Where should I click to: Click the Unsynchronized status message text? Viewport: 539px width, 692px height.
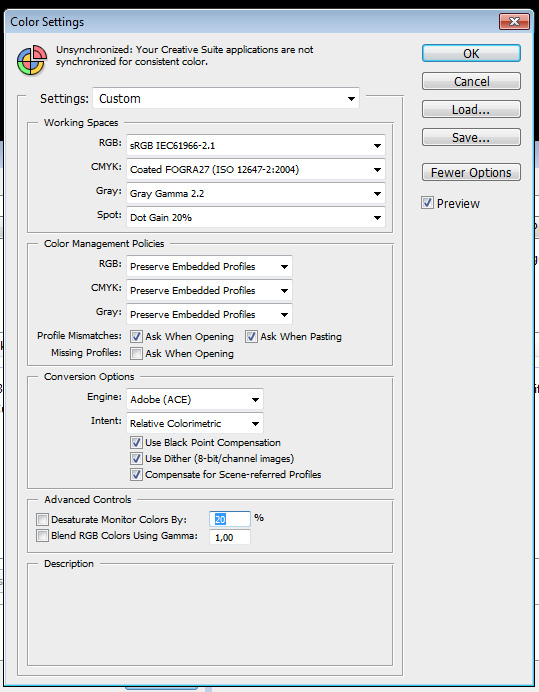[185, 56]
